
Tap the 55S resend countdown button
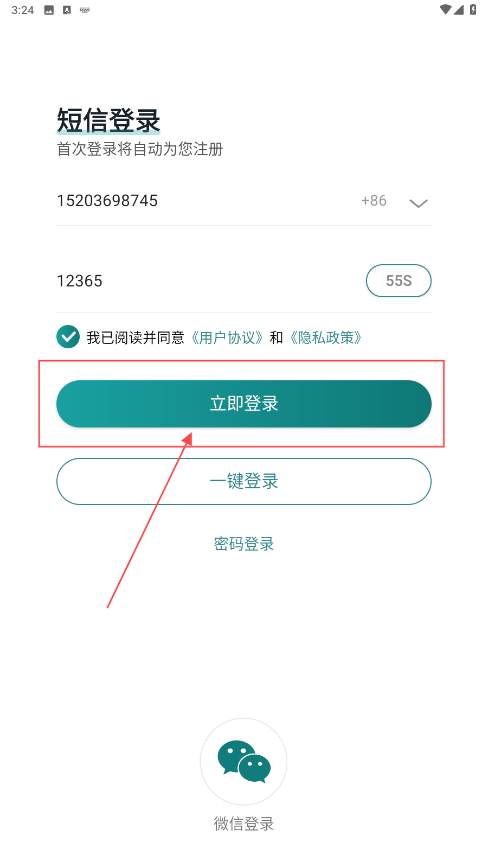399,280
